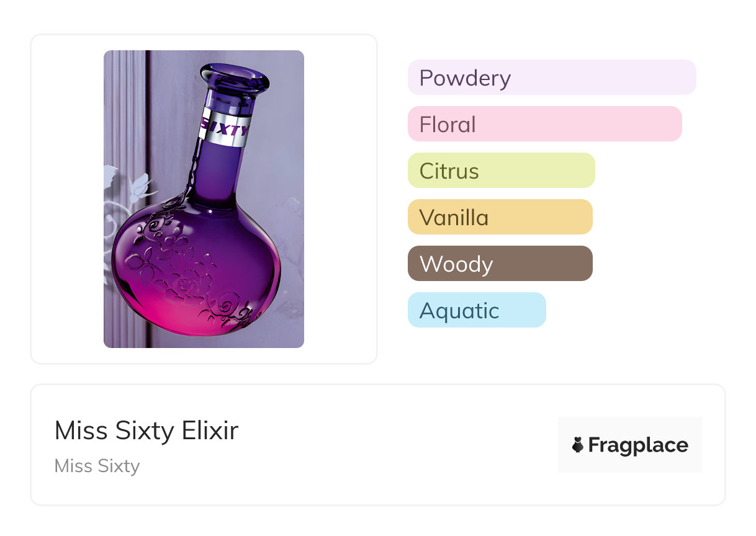The width and height of the screenshot is (756, 536).
Task: Click the Fragplace wordmark text
Action: 638,445
